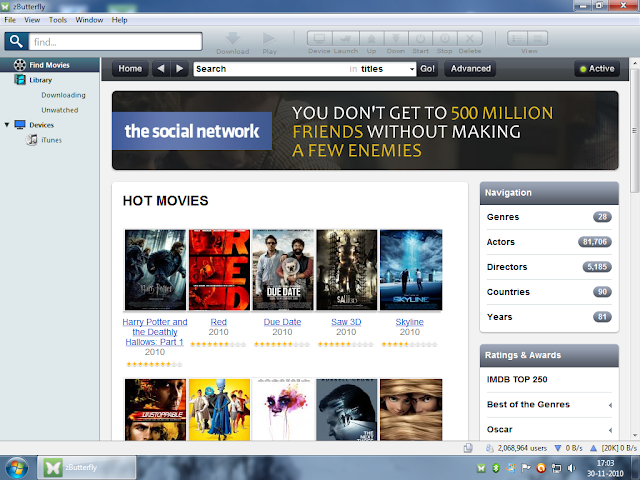This screenshot has height=480, width=640.
Task: Open the Library in the sidebar
Action: click(40, 80)
